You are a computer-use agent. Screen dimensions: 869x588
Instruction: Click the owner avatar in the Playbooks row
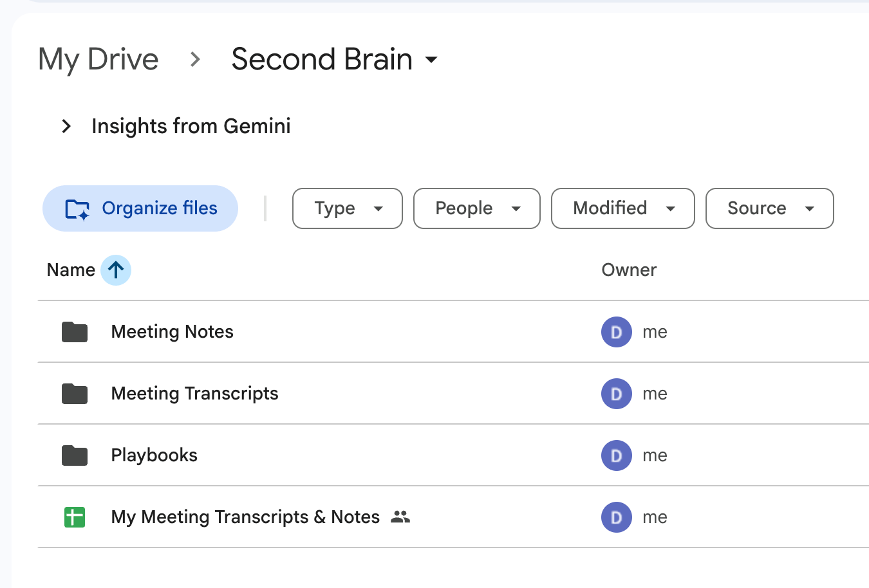(x=616, y=455)
